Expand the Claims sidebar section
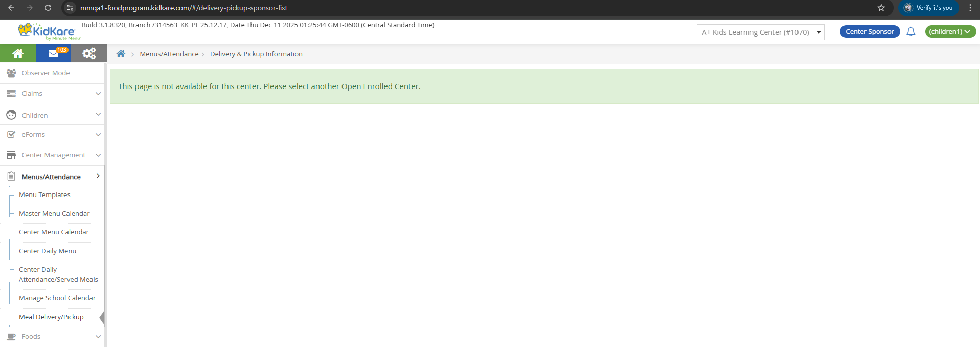980x347 pixels. [x=52, y=94]
